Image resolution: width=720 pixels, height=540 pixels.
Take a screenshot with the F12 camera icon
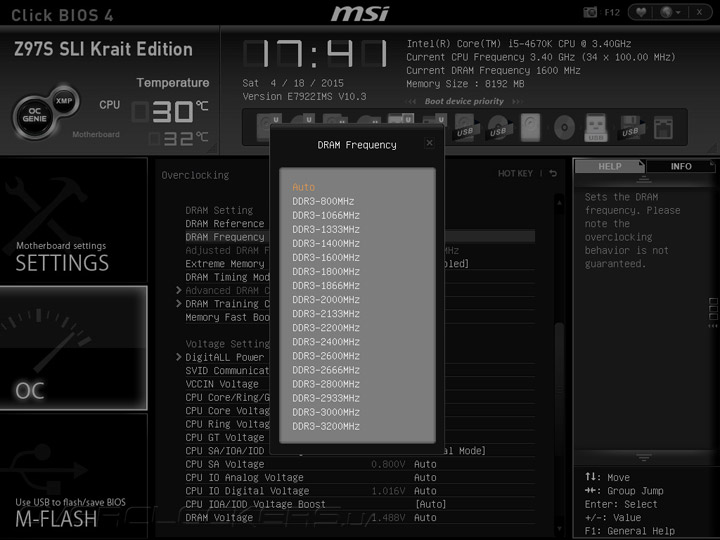tap(590, 12)
